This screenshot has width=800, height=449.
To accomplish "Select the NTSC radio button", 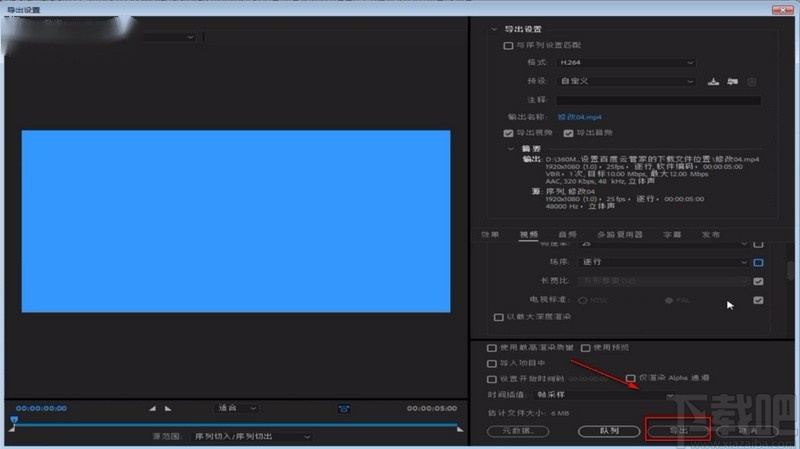I will pyautogui.click(x=583, y=301).
